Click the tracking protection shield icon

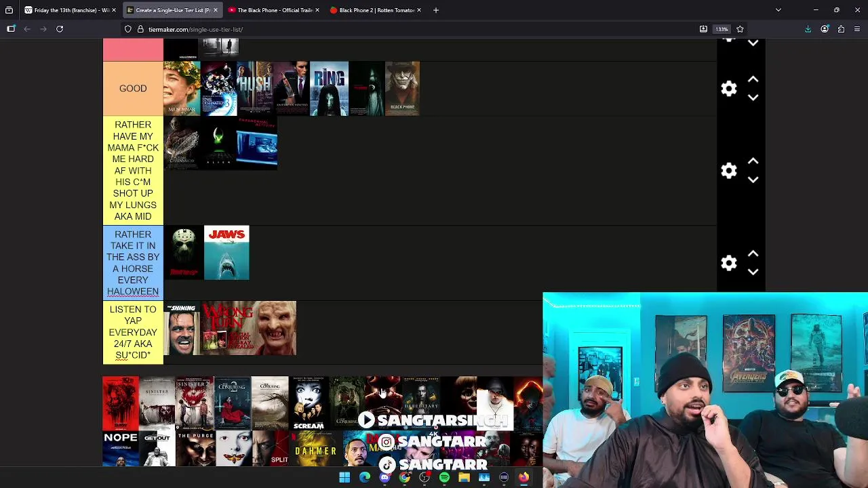pyautogui.click(x=128, y=29)
